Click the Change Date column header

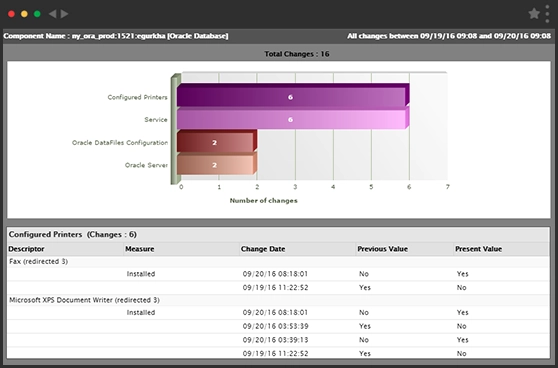(x=263, y=249)
